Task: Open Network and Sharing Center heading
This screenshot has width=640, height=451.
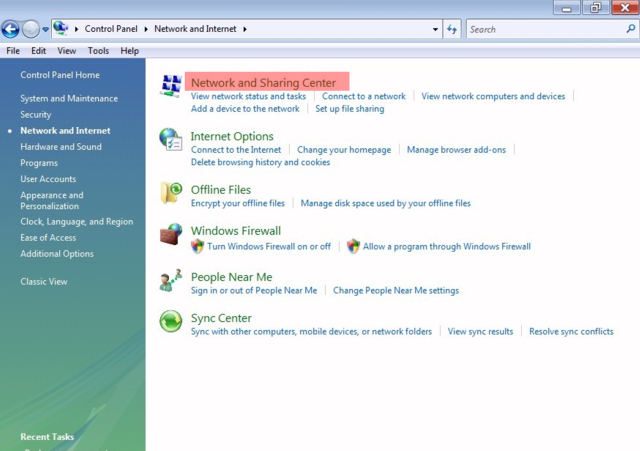Action: click(263, 83)
